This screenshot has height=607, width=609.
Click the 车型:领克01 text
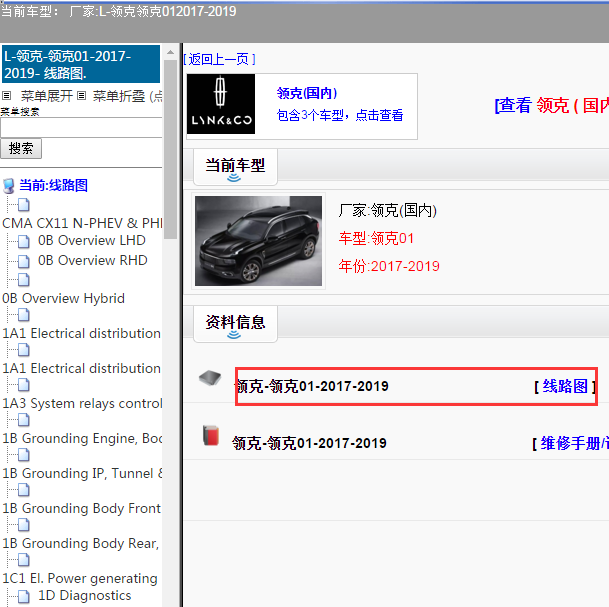click(376, 238)
